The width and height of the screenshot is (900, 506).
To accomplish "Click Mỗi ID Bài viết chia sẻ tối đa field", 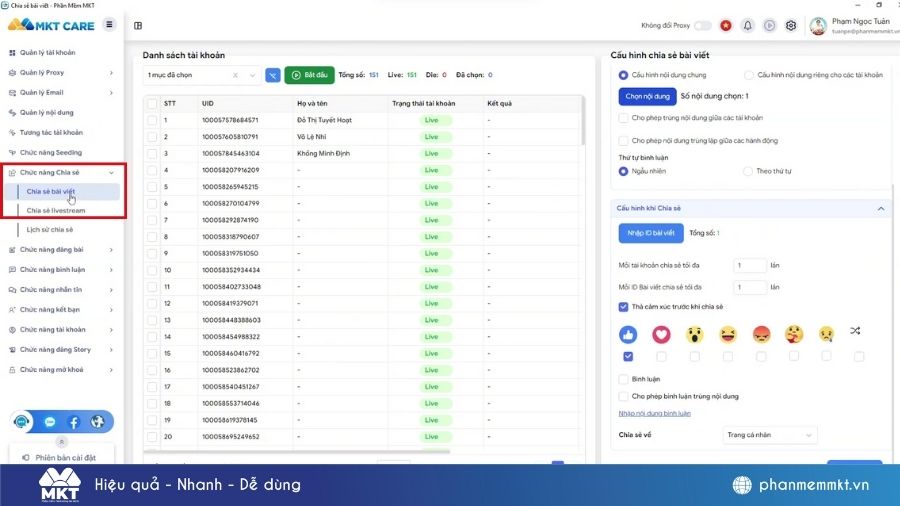I will [750, 287].
